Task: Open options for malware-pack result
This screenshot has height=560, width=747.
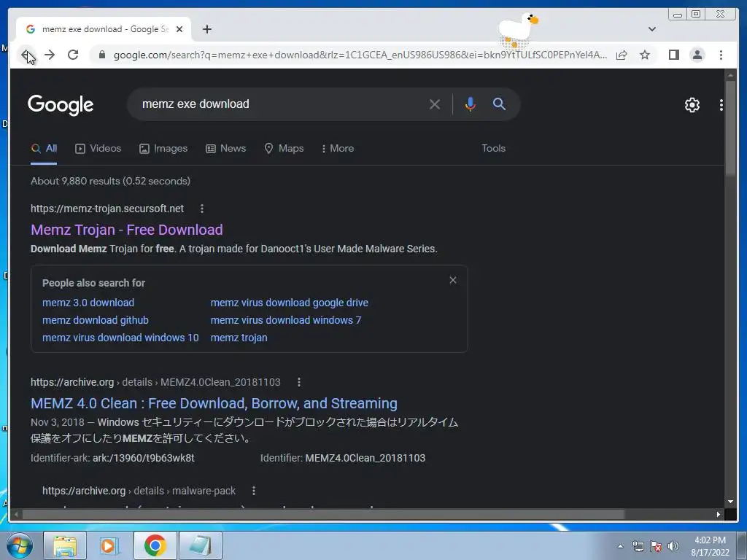Action: tap(254, 491)
